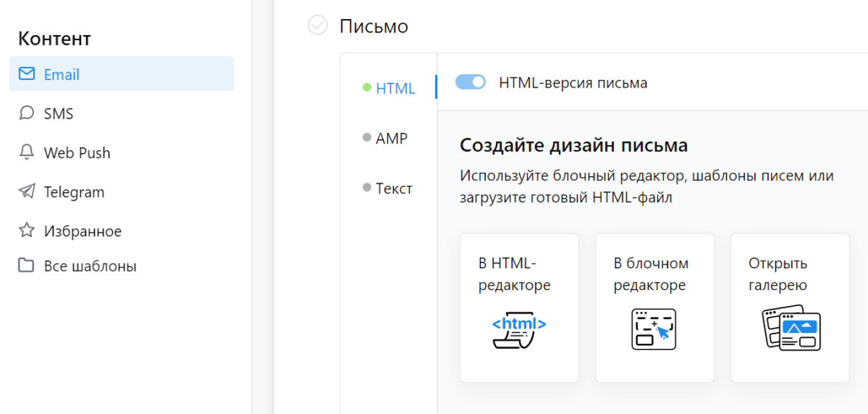Viewport: 868px width, 414px height.
Task: Click the gallery images icon
Action: pyautogui.click(x=789, y=329)
